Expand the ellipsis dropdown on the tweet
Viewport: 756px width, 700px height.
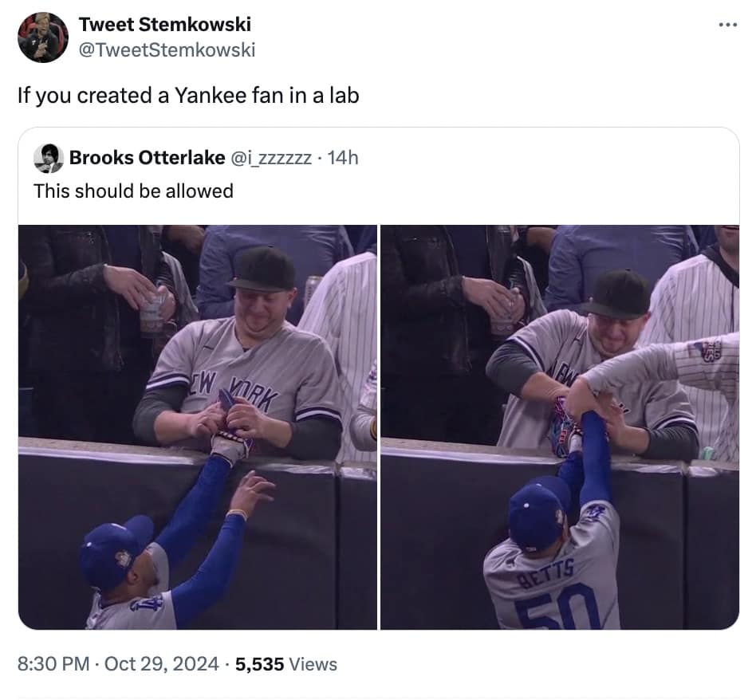pos(727,24)
